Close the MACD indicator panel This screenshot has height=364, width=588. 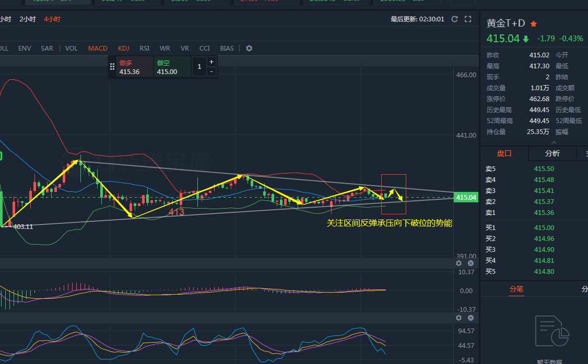coord(471,263)
